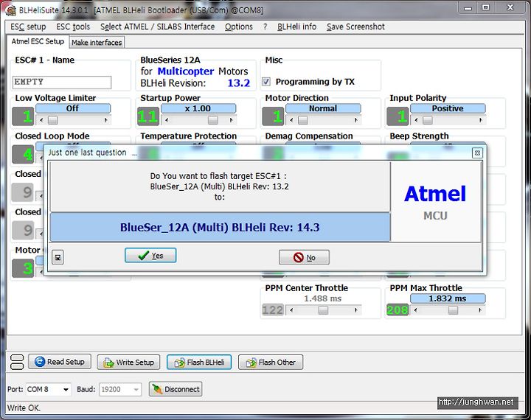Switch to the Make interfaces tab
The width and height of the screenshot is (531, 420).
[x=97, y=43]
